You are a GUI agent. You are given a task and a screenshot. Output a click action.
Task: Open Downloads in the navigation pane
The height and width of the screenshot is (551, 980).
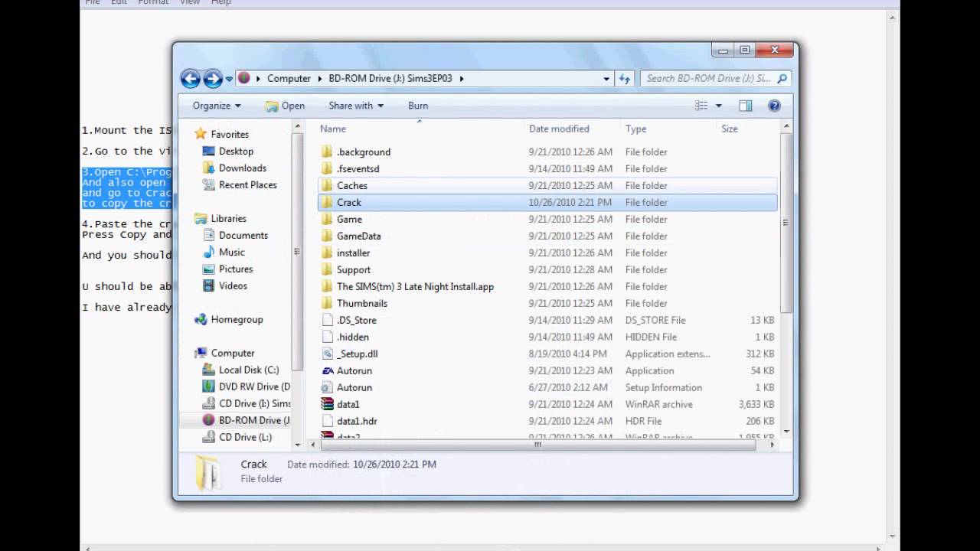pos(242,168)
